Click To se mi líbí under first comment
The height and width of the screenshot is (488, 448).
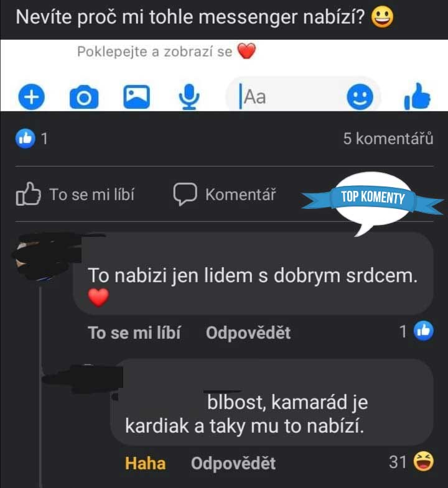coord(134,333)
